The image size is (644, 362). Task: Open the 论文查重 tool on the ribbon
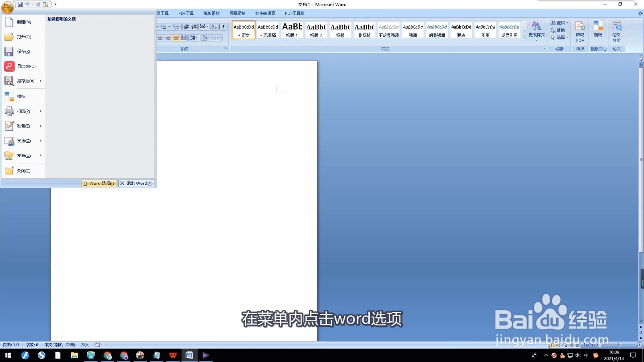click(617, 32)
